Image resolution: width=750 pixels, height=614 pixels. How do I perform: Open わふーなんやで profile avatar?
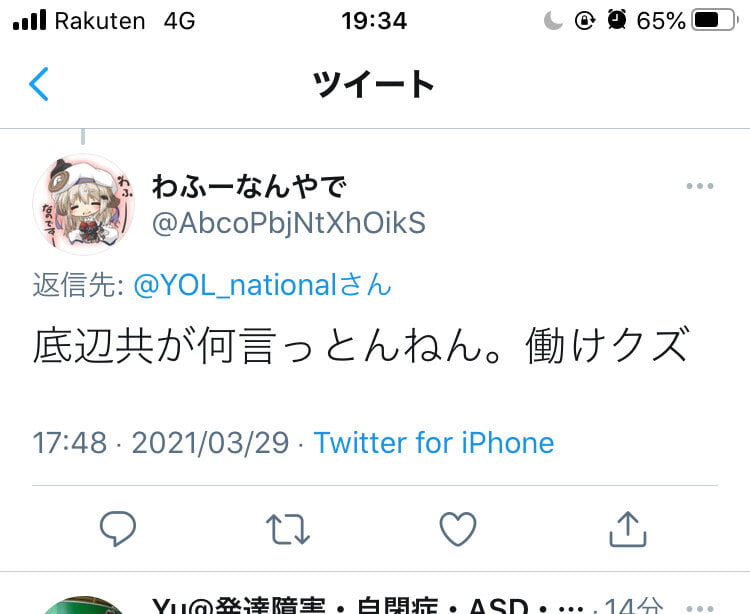[83, 204]
